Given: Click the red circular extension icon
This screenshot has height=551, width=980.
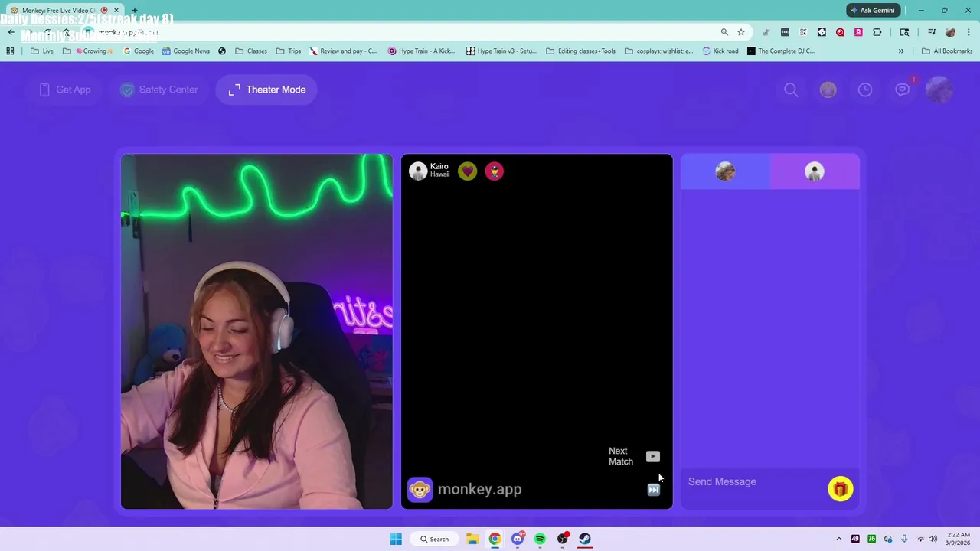Looking at the screenshot, I should point(840,32).
